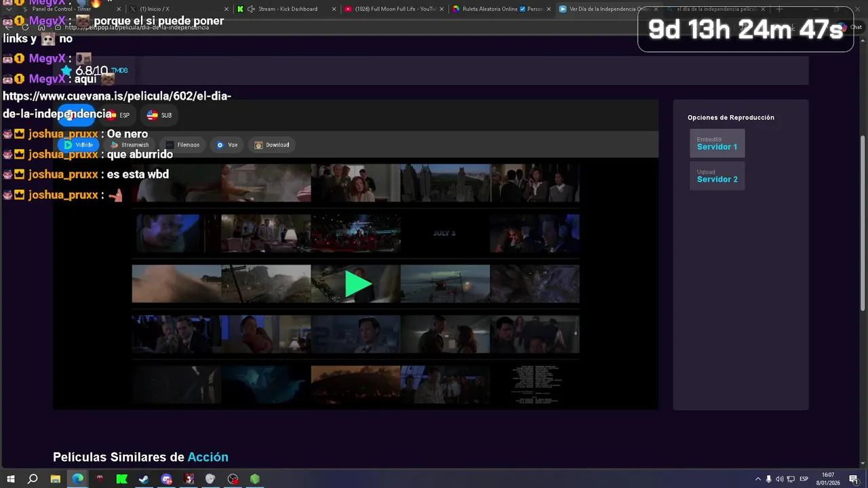Image resolution: width=868 pixels, height=488 pixels.
Task: Select the Vidhide server option
Action: click(x=78, y=144)
